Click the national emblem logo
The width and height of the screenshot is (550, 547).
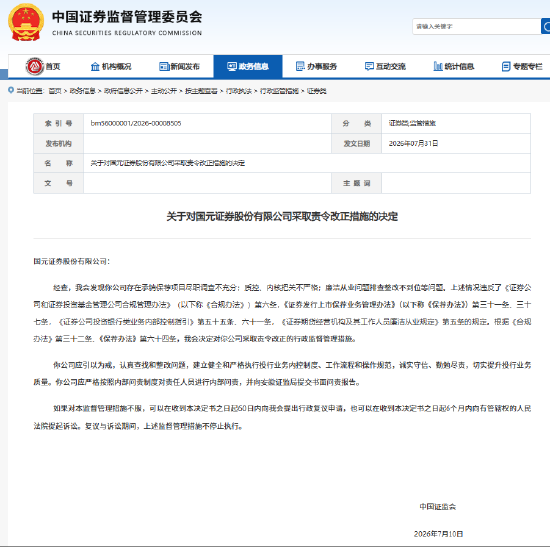pos(26,22)
